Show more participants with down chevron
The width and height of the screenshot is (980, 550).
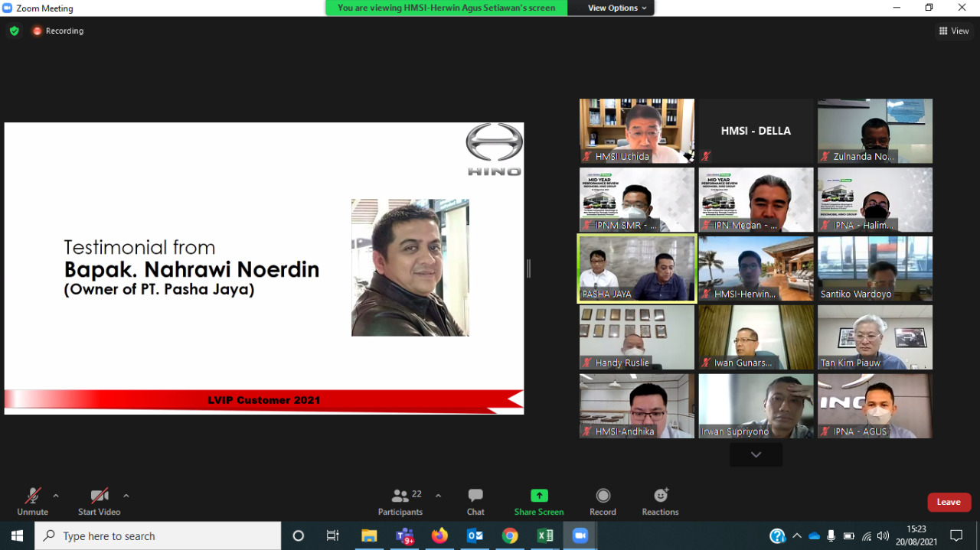point(756,454)
